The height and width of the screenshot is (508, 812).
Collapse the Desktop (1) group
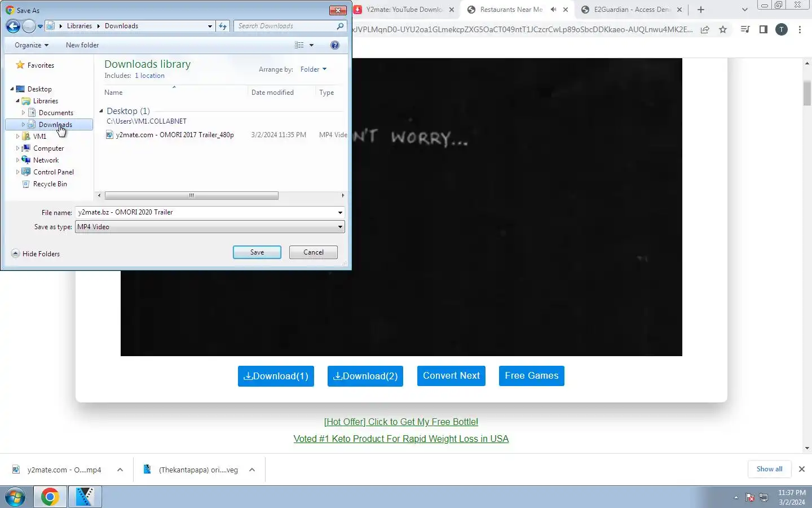(x=101, y=111)
